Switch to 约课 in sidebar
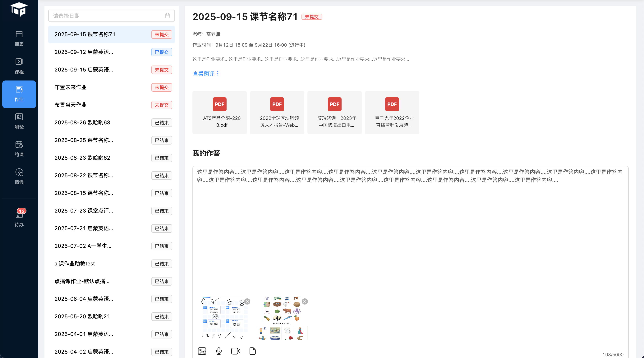This screenshot has width=644, height=358. (19, 149)
